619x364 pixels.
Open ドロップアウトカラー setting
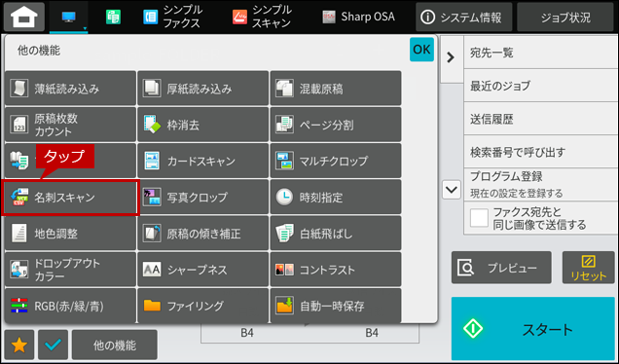click(70, 270)
